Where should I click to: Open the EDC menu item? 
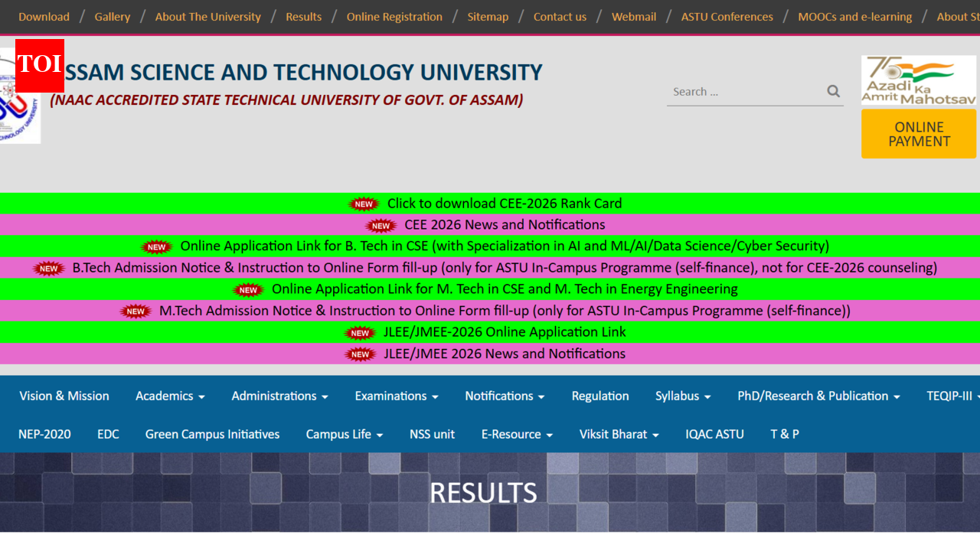108,434
